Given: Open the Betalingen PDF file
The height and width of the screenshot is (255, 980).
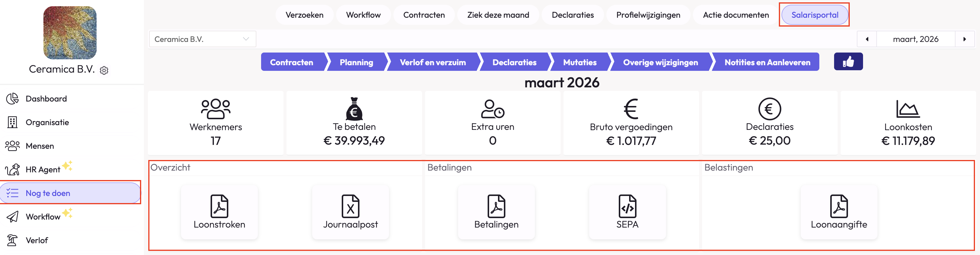Looking at the screenshot, I should point(496,212).
